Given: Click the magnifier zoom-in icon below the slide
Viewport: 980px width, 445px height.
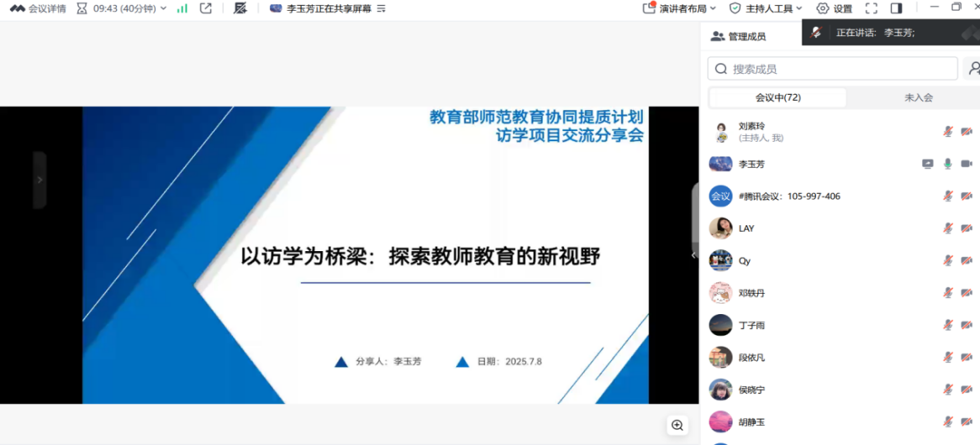Looking at the screenshot, I should [x=677, y=426].
